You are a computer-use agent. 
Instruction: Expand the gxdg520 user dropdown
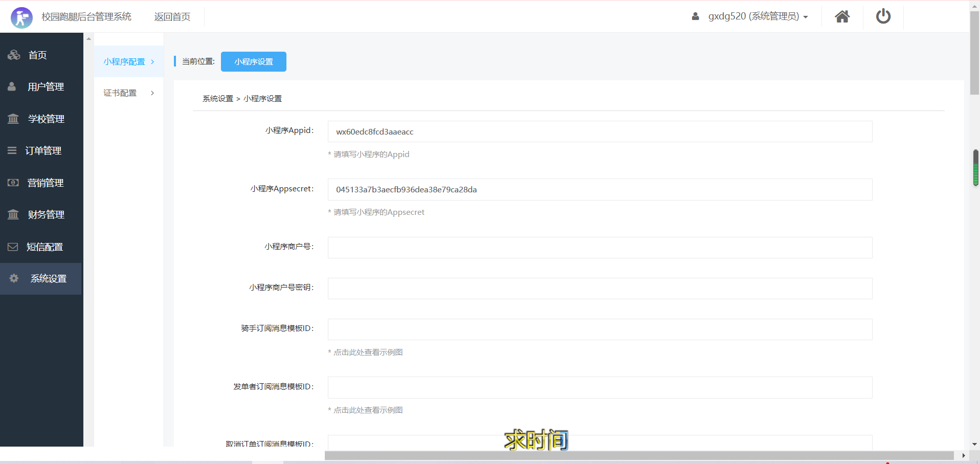point(758,16)
